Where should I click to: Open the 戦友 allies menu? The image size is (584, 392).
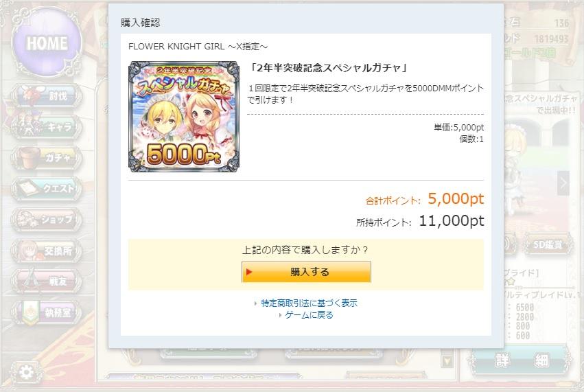coord(47,281)
